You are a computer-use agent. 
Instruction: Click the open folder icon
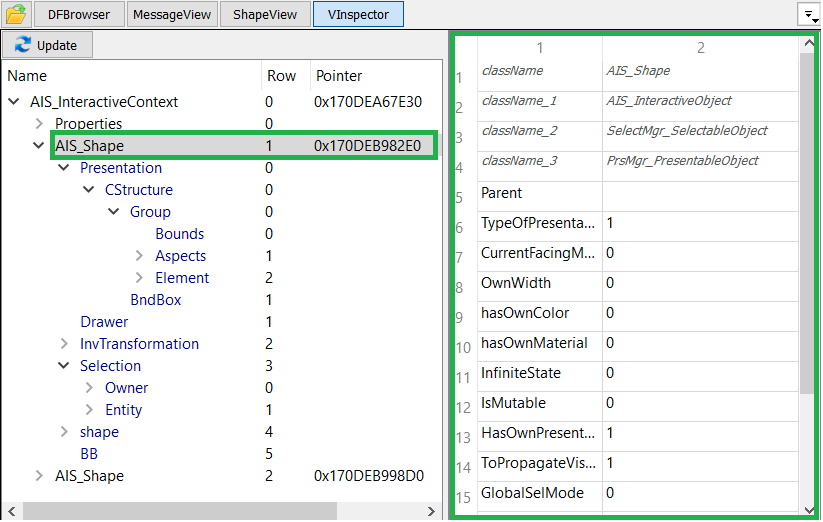[16, 14]
